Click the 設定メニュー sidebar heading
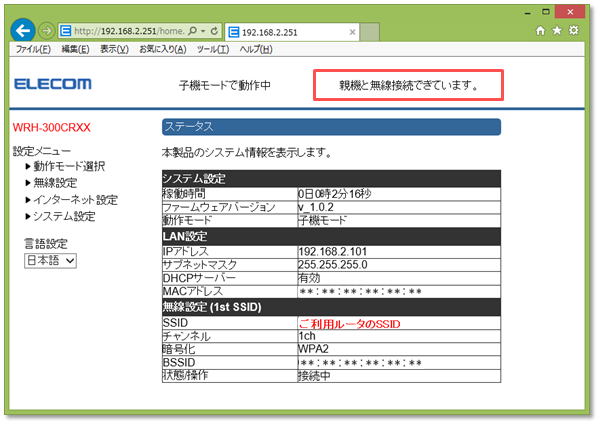This screenshot has height=425, width=600. (42, 151)
